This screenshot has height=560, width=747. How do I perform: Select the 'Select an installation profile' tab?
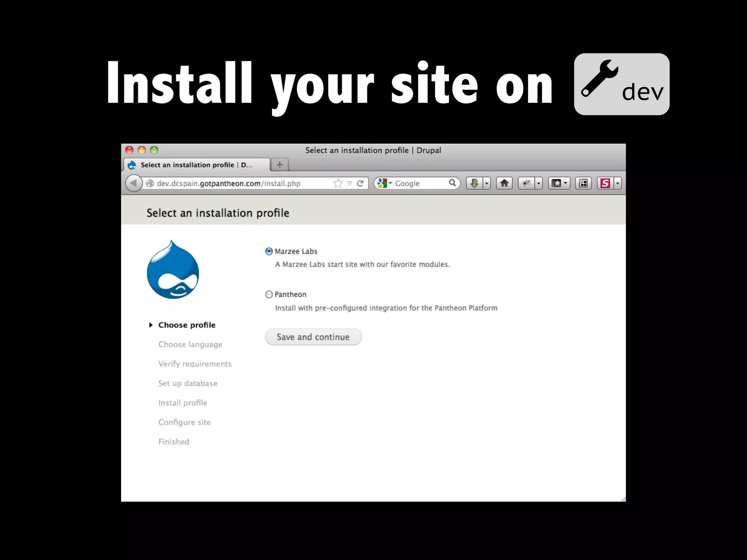pos(197,165)
